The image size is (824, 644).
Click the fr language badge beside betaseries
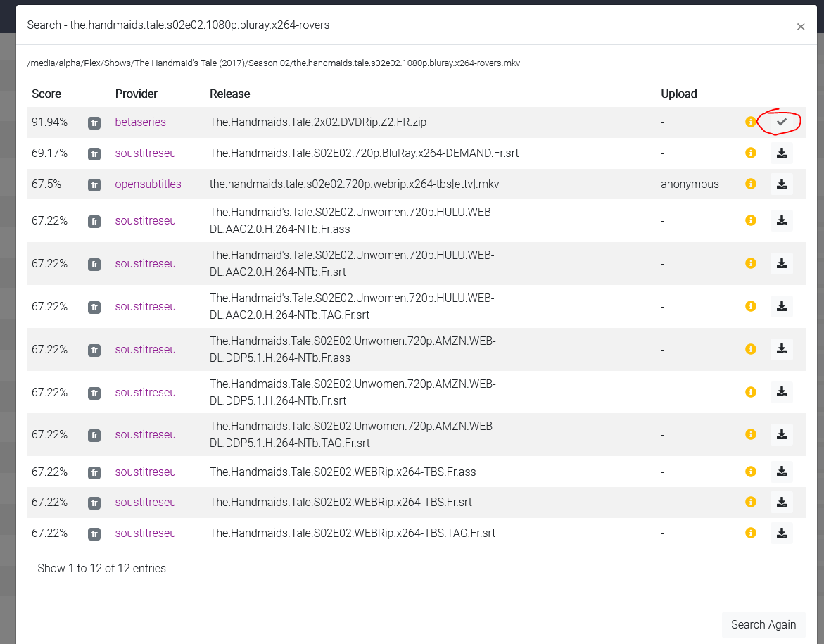click(94, 122)
